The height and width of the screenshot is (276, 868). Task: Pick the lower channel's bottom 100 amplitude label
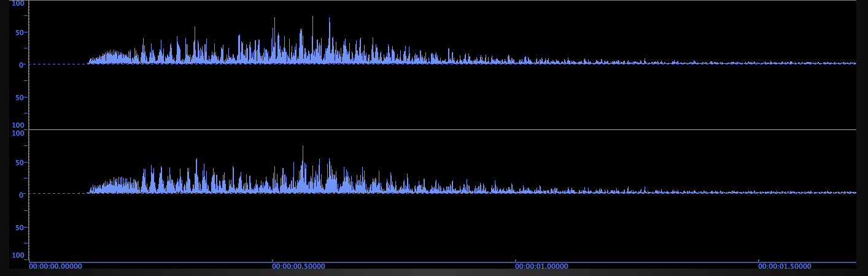tap(18, 256)
